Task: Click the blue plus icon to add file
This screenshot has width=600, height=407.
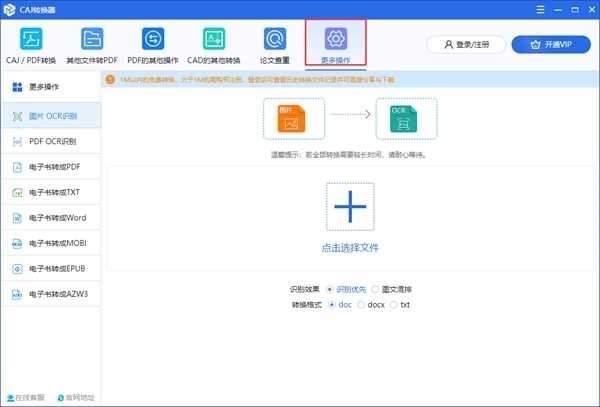Action: 350,207
